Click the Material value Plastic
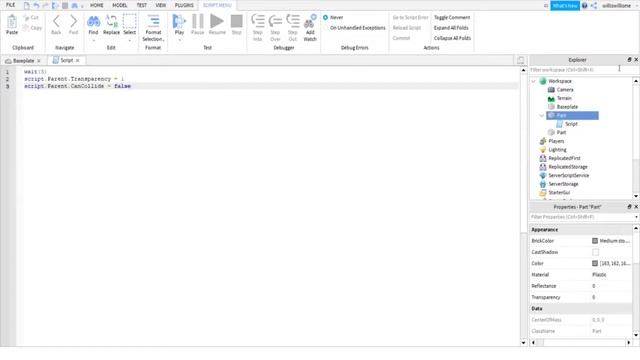Screen dimensions: 640x360 tap(599, 275)
